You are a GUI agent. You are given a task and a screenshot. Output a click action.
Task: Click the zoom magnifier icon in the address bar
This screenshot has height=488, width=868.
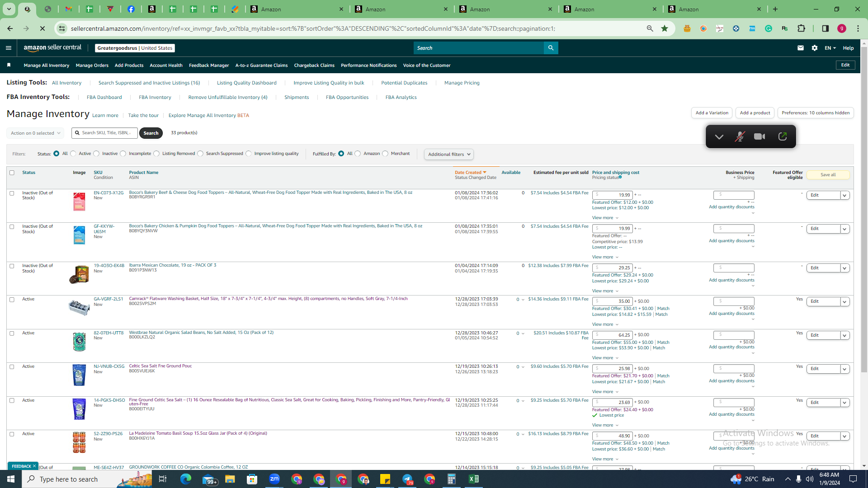(x=650, y=28)
